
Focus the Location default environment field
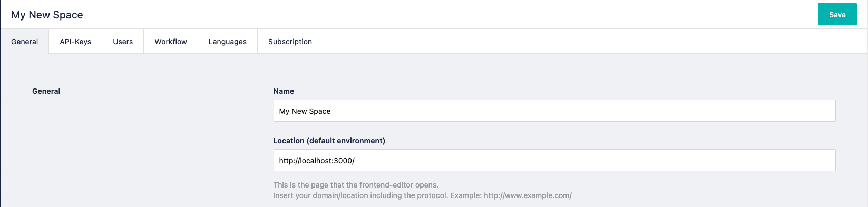[554, 160]
